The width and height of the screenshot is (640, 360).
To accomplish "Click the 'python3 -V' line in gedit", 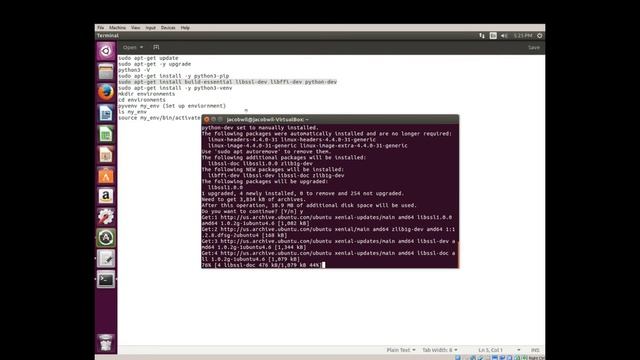I will click(x=134, y=70).
